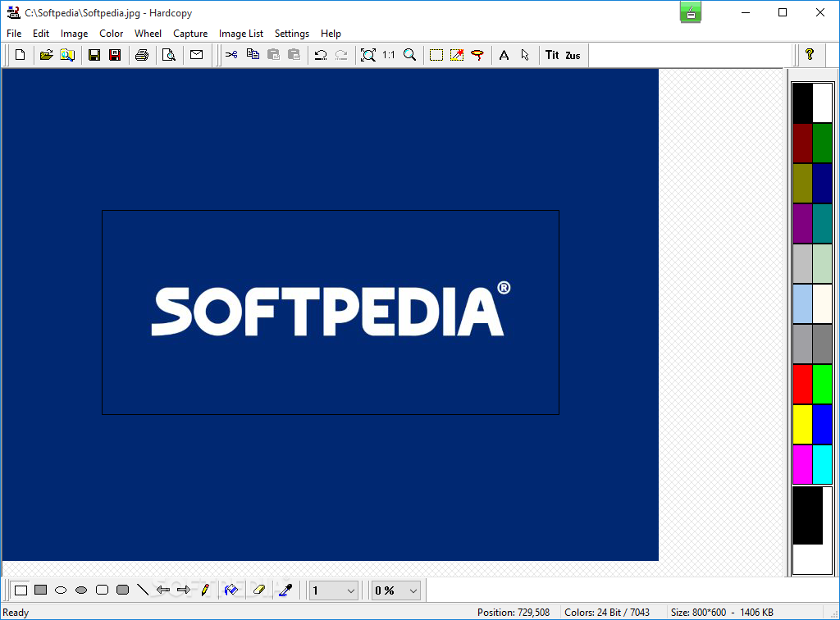
Task: Click the crop selection icon with red mark
Action: 457,55
